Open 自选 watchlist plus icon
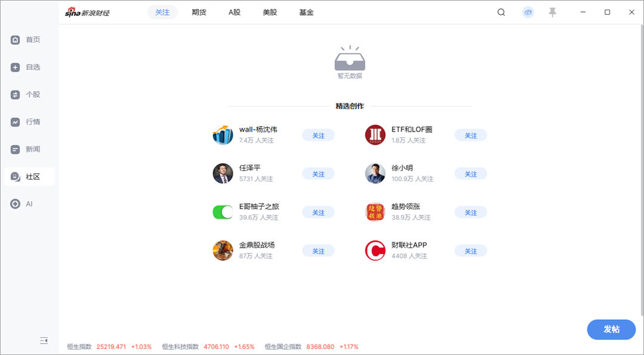 tap(15, 67)
